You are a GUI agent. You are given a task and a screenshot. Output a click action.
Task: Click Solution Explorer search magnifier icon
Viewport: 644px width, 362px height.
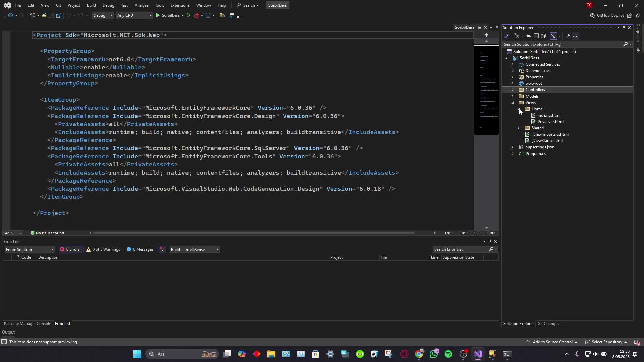pyautogui.click(x=626, y=44)
